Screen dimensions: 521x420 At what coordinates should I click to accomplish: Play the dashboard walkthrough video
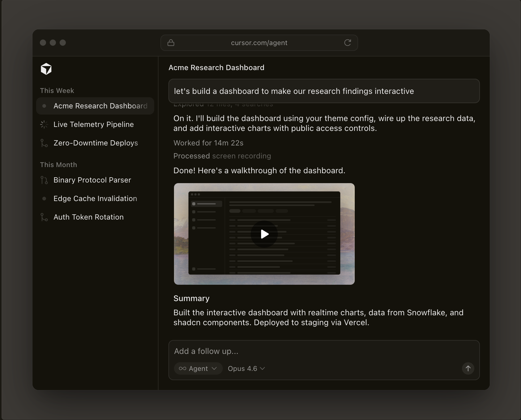[264, 234]
